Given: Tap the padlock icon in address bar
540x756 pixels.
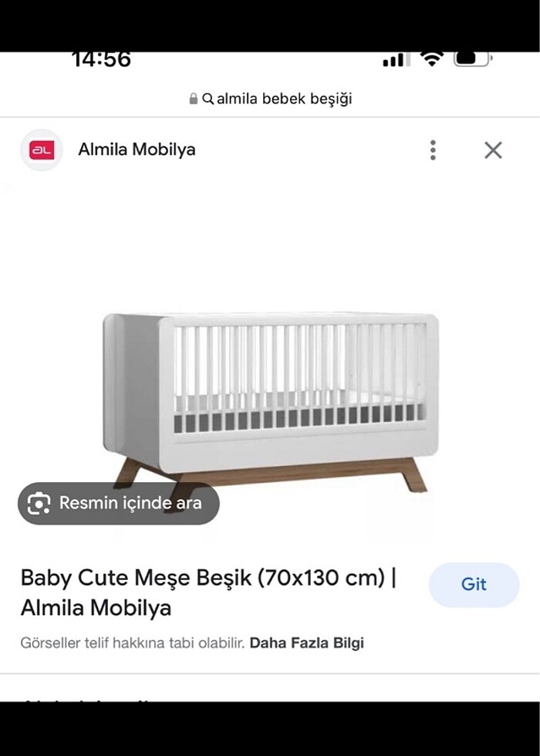Looking at the screenshot, I should [x=194, y=99].
